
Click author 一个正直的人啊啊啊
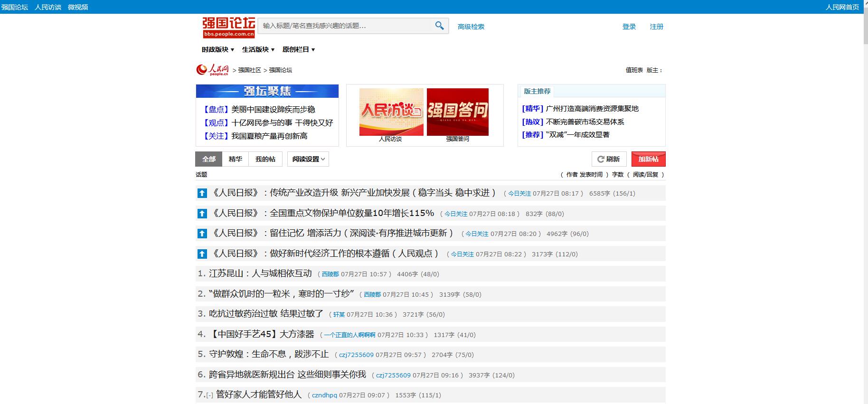click(350, 335)
